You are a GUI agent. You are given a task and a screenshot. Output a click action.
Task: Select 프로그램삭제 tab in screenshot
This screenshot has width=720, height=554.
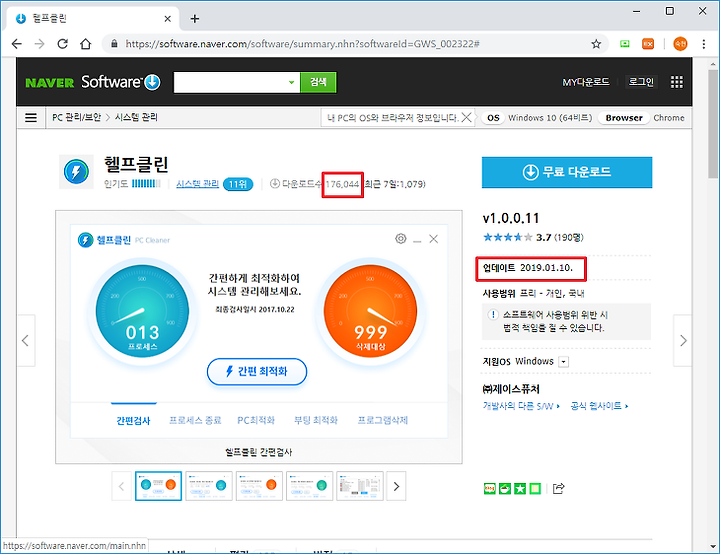pos(382,420)
